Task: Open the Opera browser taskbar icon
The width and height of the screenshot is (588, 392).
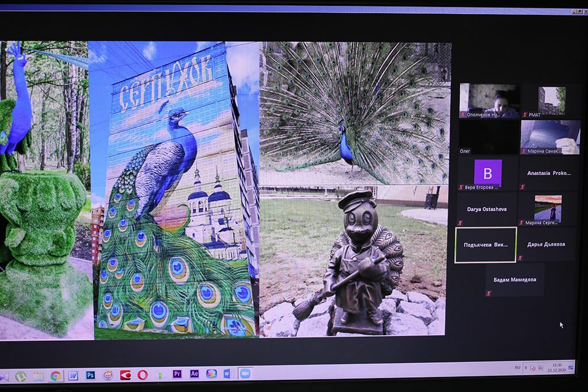Action: pos(142,375)
